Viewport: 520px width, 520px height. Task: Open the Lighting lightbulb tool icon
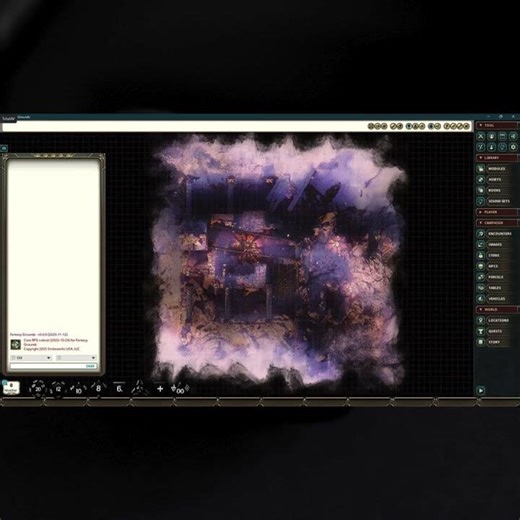coord(502,147)
